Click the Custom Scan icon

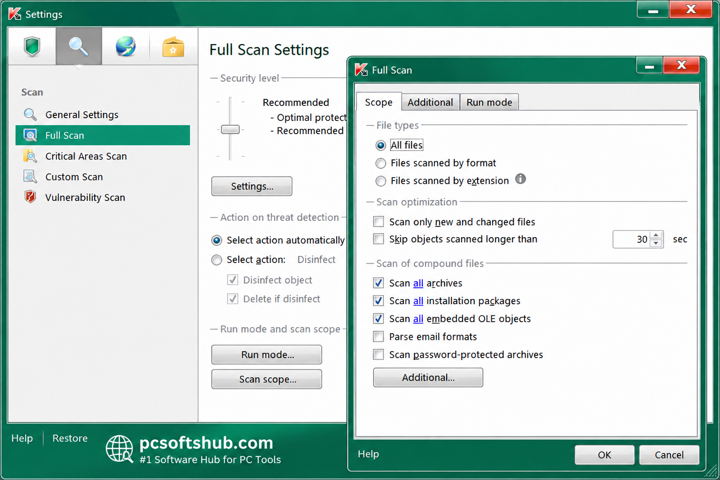pyautogui.click(x=30, y=176)
